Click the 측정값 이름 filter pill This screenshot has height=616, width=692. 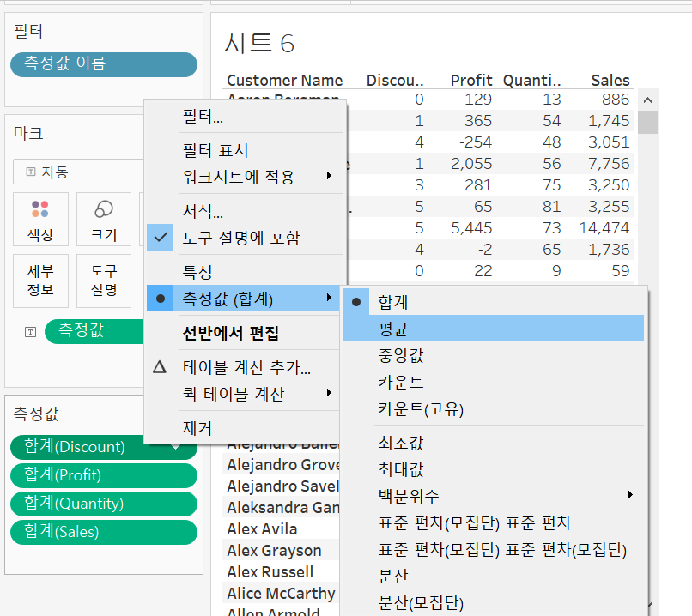[104, 64]
